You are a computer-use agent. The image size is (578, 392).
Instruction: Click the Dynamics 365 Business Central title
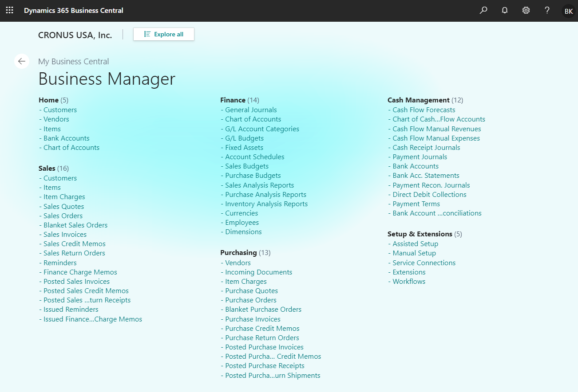pyautogui.click(x=74, y=10)
